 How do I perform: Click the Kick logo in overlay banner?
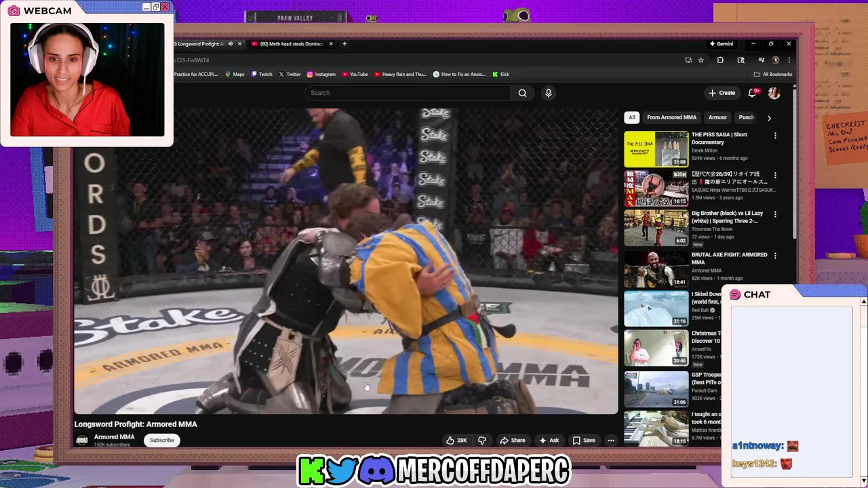pos(311,470)
